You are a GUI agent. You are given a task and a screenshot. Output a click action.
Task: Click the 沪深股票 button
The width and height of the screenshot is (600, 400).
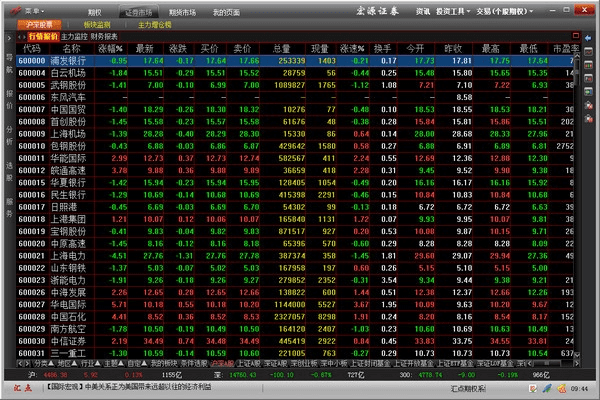coord(41,21)
